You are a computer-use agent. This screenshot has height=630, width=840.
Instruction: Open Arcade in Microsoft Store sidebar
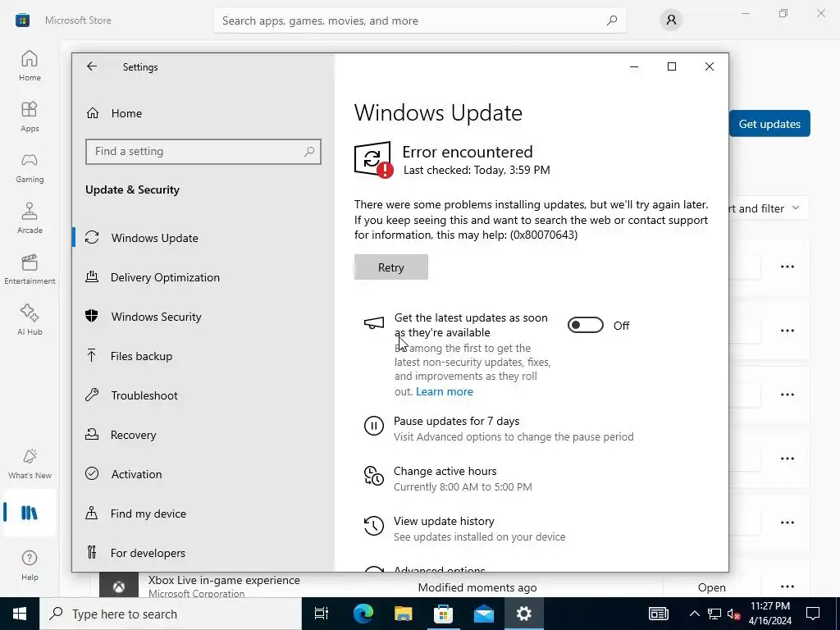[x=30, y=218]
